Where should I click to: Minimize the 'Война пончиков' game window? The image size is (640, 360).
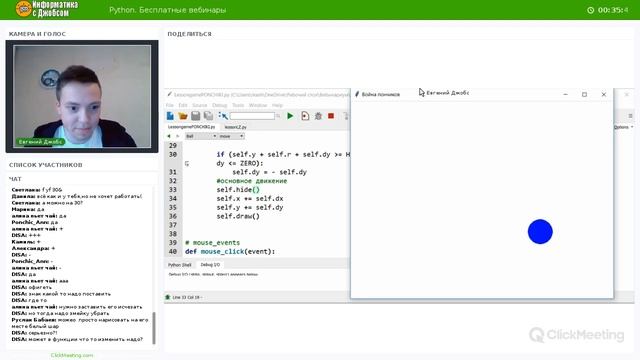tap(565, 94)
